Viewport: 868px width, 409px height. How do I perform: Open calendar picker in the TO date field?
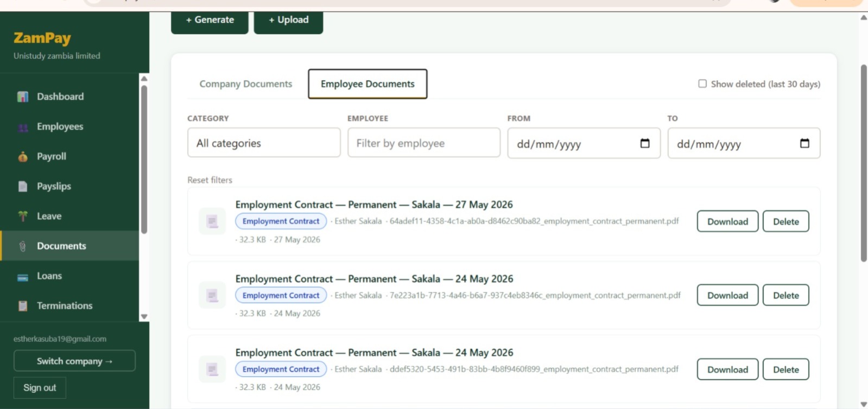[x=804, y=143]
